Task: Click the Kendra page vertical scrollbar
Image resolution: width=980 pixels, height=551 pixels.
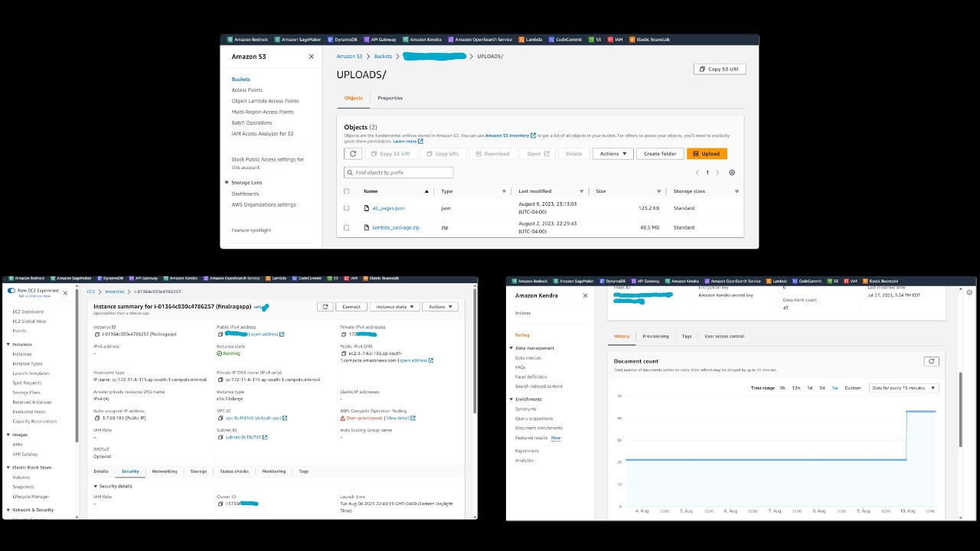Action: tap(960, 409)
